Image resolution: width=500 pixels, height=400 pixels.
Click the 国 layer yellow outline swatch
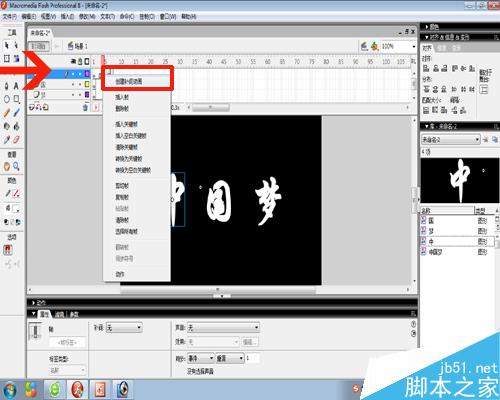coord(87,84)
